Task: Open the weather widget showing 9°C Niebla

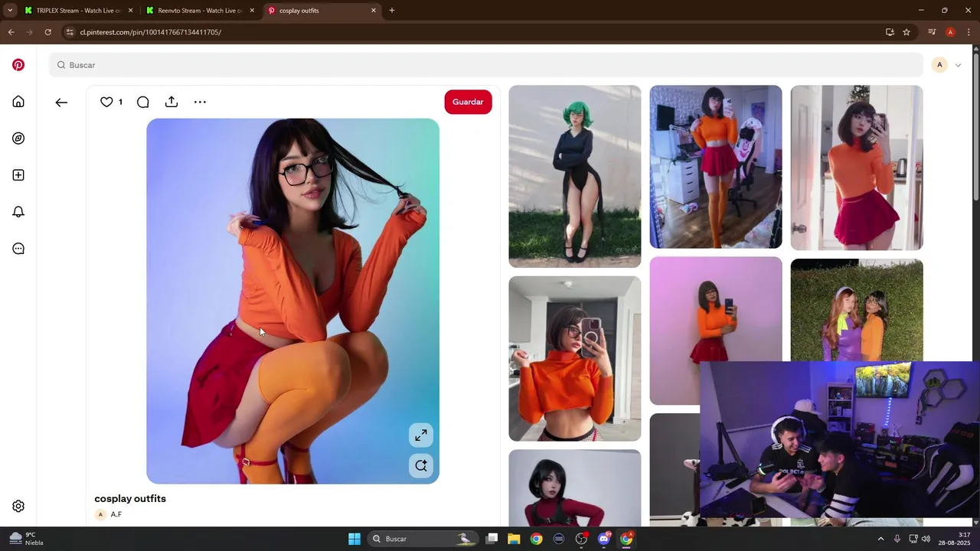Action: tap(25, 539)
